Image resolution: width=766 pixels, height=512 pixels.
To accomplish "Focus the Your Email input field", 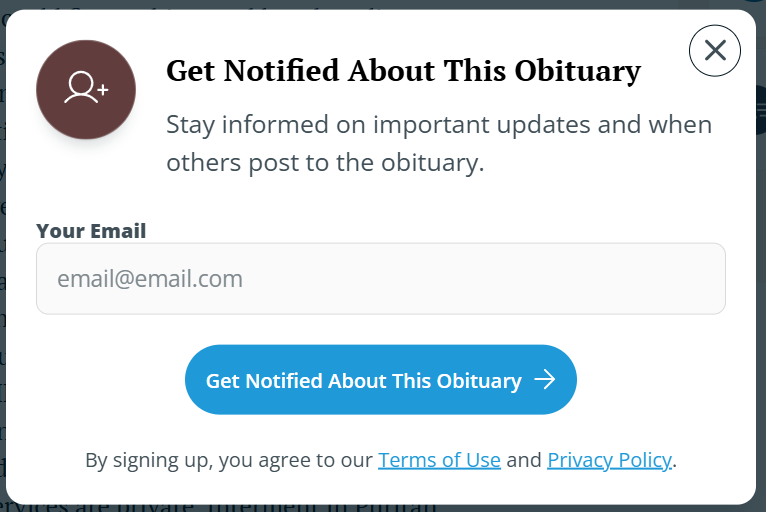I will click(x=380, y=279).
